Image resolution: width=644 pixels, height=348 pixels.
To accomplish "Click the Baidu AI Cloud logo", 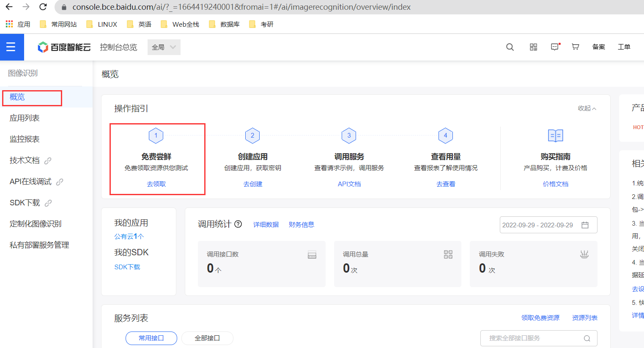I will tap(64, 47).
